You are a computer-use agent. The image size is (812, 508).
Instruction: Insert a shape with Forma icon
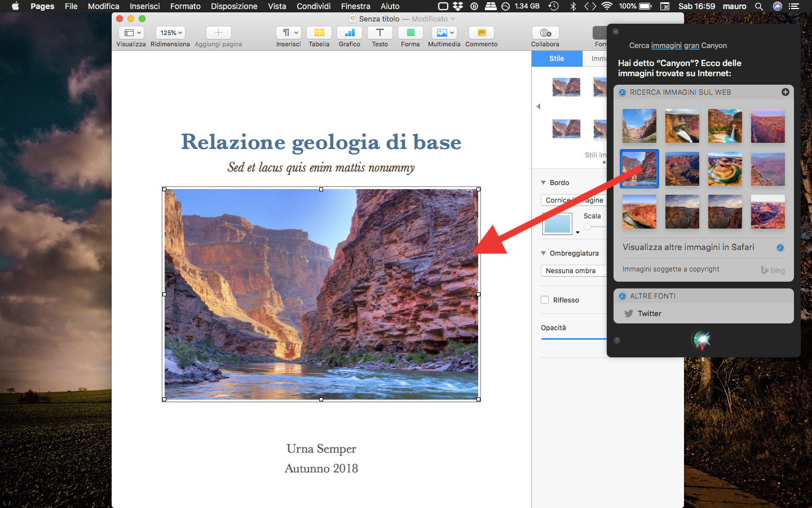pos(410,33)
